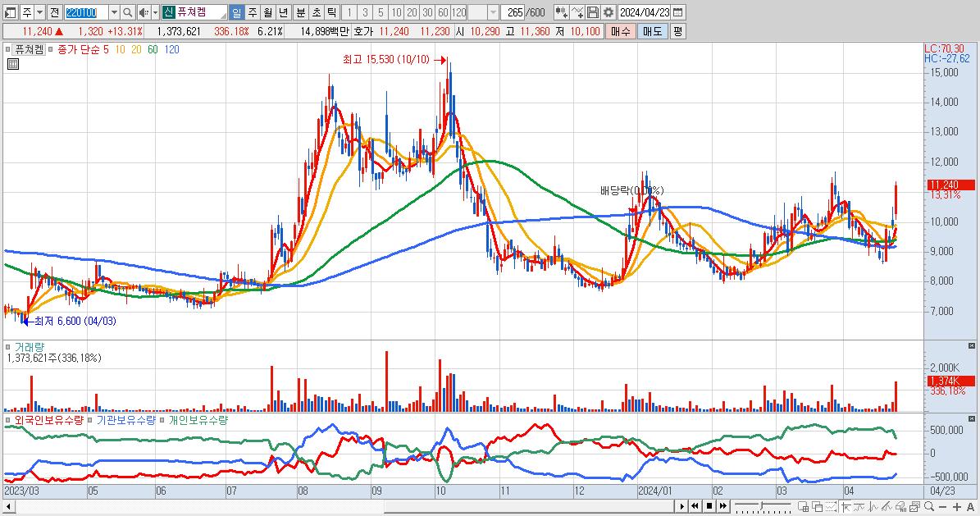The height and width of the screenshot is (516, 980).
Task: Select the 일 daily chart tab
Action: [x=236, y=11]
